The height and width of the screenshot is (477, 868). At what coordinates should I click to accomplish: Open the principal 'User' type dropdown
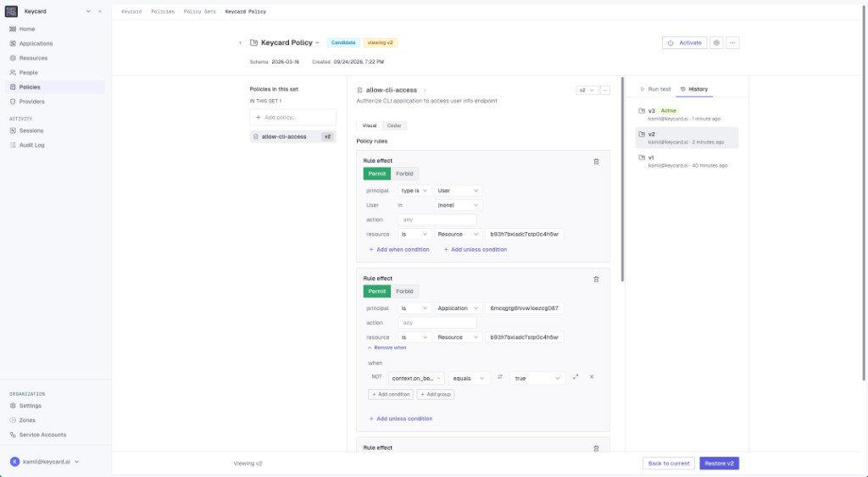458,191
